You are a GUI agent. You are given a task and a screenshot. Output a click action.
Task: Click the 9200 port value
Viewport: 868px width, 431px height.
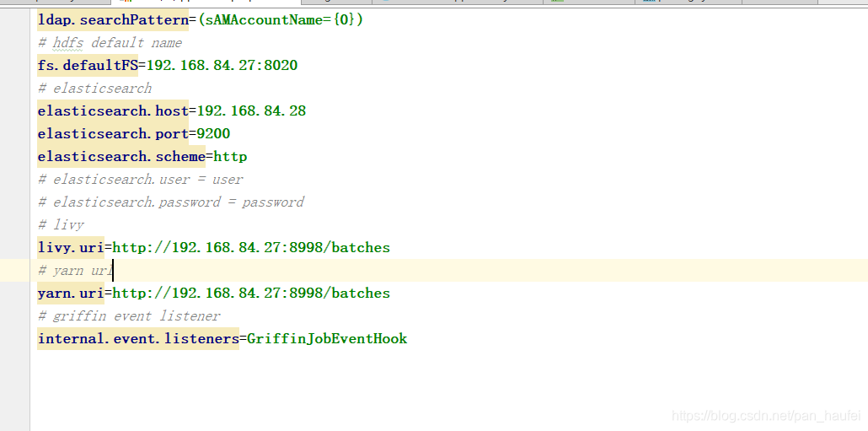[x=214, y=133]
